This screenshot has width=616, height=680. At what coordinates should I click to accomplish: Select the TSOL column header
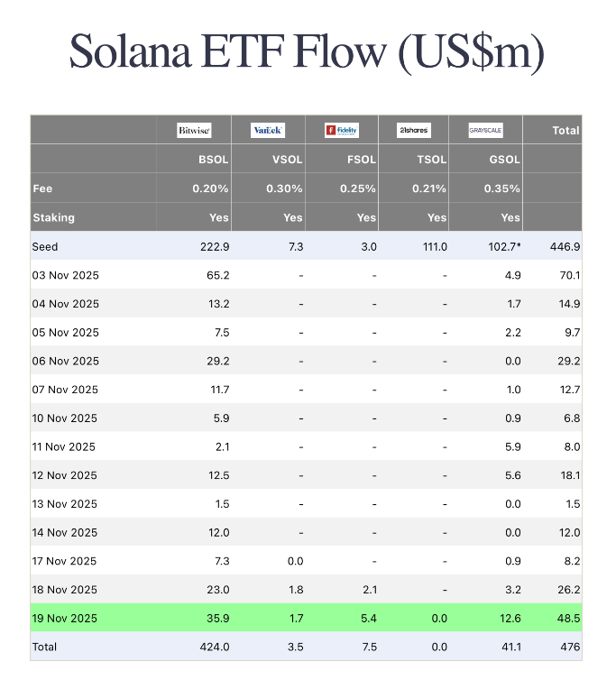[x=430, y=160]
